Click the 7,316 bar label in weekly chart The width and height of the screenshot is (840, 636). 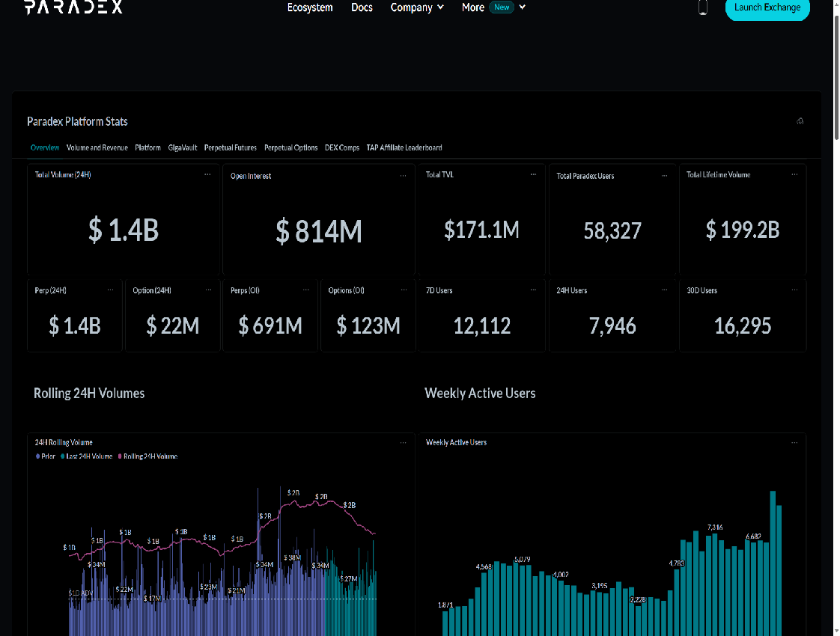715,528
